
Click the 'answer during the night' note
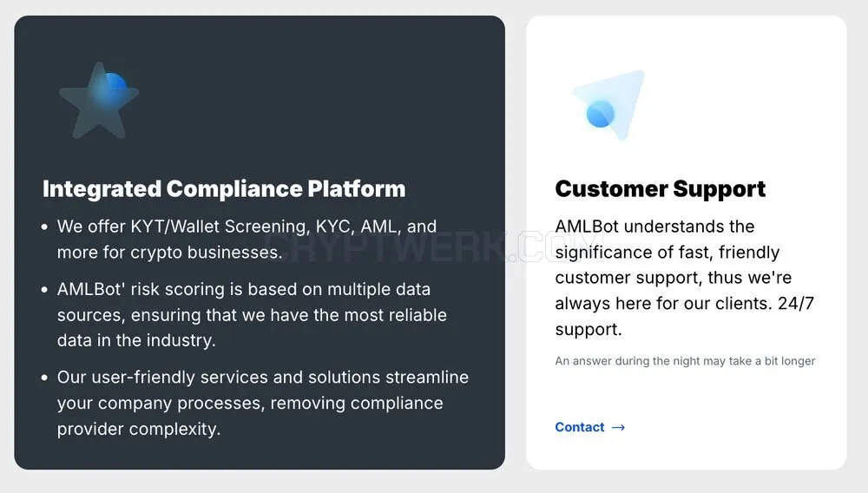685,361
